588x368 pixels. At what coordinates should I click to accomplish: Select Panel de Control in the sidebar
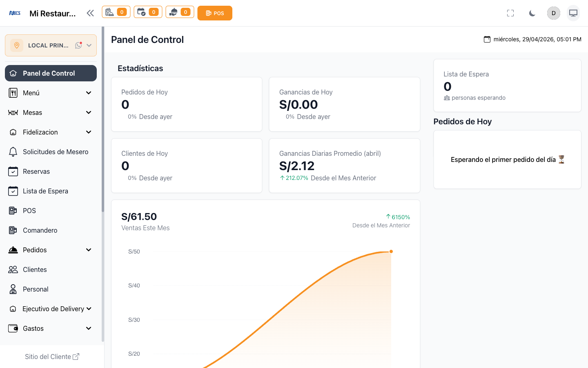[x=51, y=73]
